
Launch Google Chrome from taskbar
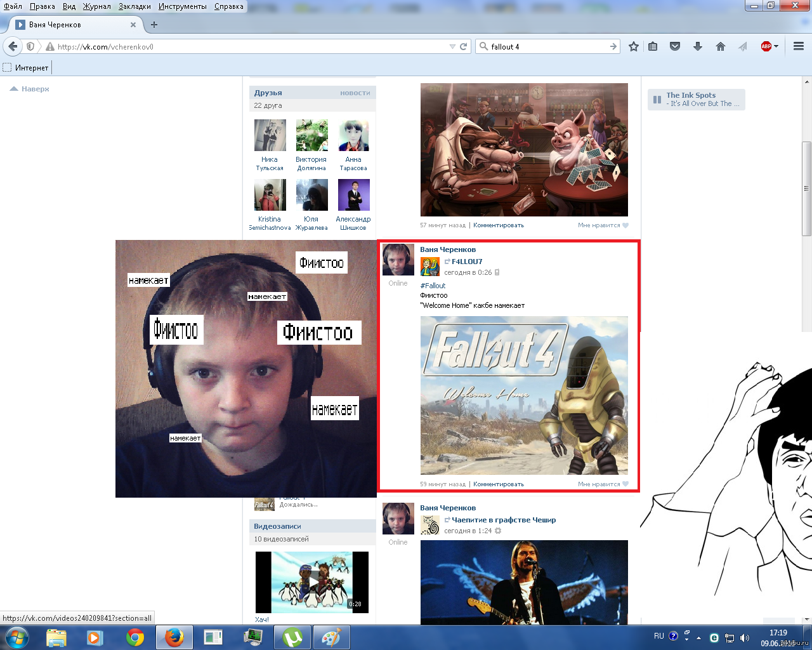[135, 637]
